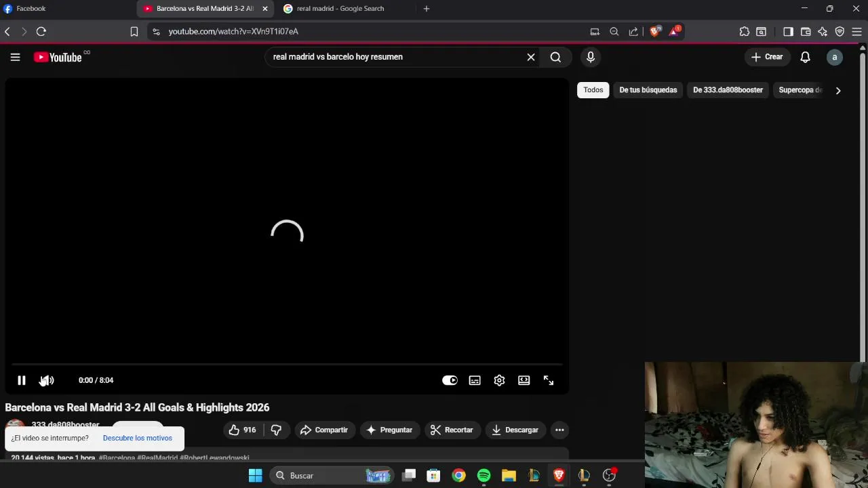Open the video title text
The width and height of the screenshot is (868, 488).
137,407
